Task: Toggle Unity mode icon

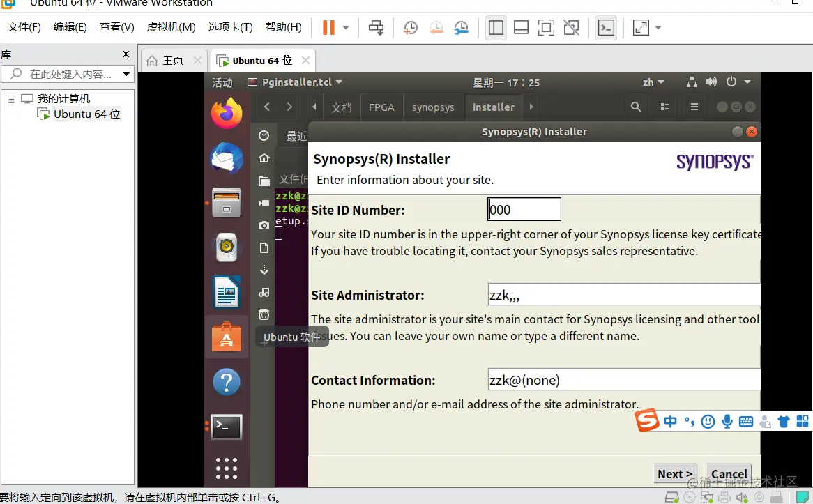Action: pyautogui.click(x=571, y=27)
